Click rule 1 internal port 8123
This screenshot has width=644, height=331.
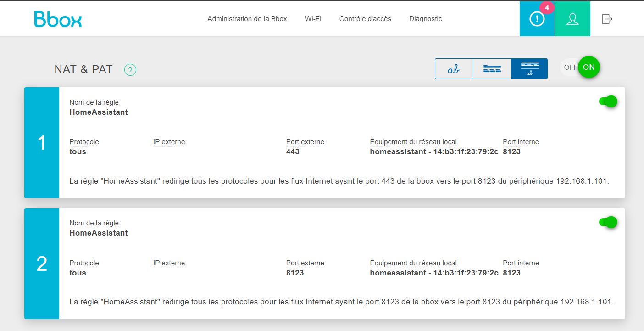tap(512, 151)
